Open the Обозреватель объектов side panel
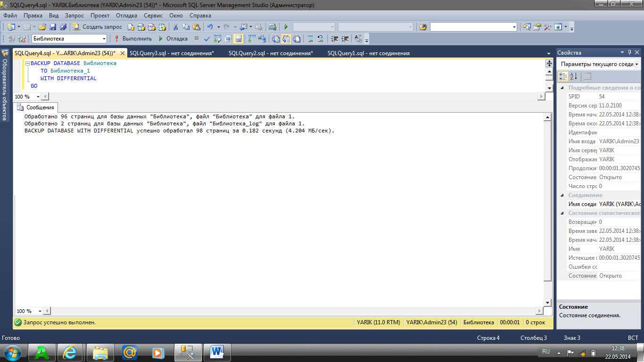The height and width of the screenshot is (362, 644). [x=4, y=86]
